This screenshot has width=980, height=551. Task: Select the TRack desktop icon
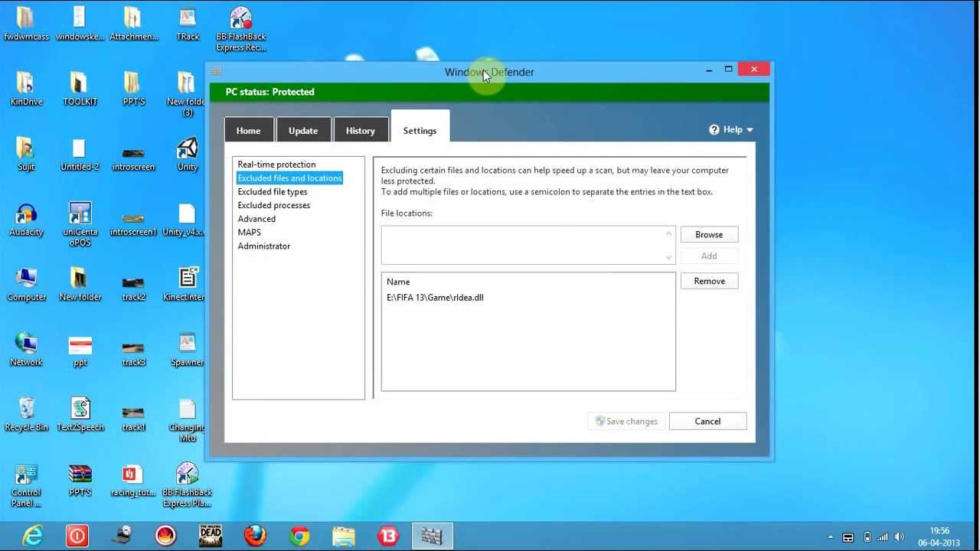pyautogui.click(x=188, y=24)
